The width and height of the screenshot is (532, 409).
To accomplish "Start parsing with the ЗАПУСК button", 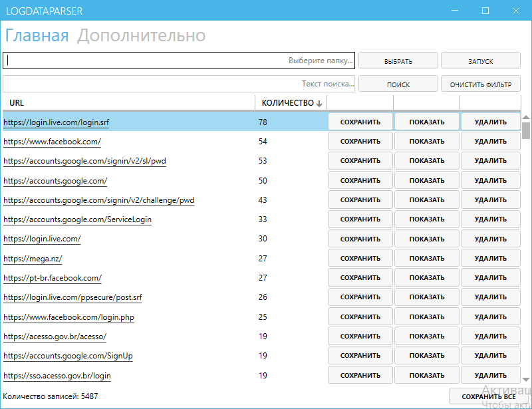I will pos(480,60).
